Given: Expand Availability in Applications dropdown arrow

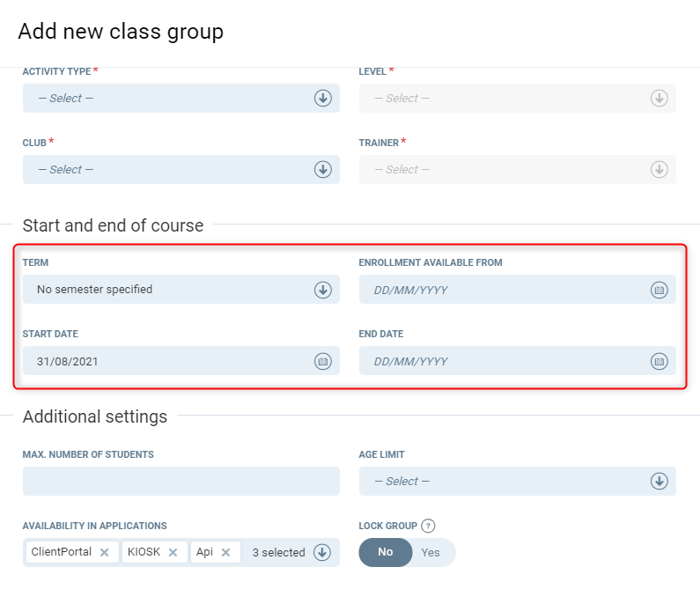Looking at the screenshot, I should (x=322, y=553).
